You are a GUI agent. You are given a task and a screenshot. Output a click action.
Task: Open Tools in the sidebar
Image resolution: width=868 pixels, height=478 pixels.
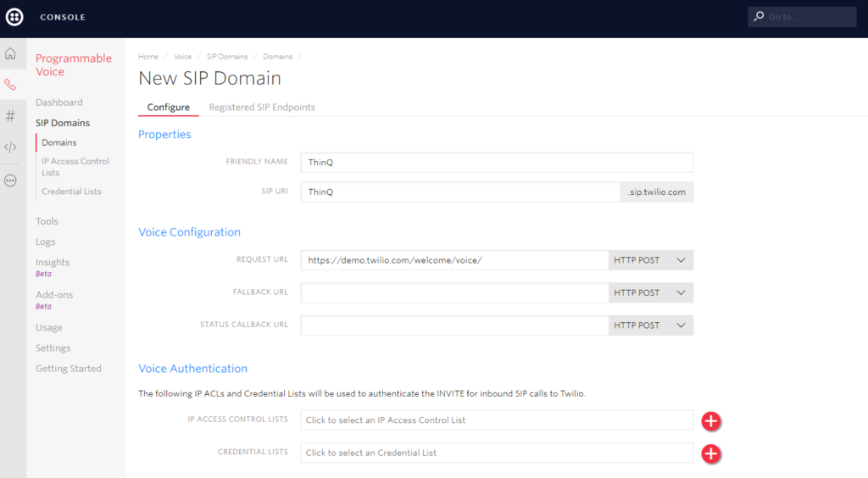click(x=47, y=221)
